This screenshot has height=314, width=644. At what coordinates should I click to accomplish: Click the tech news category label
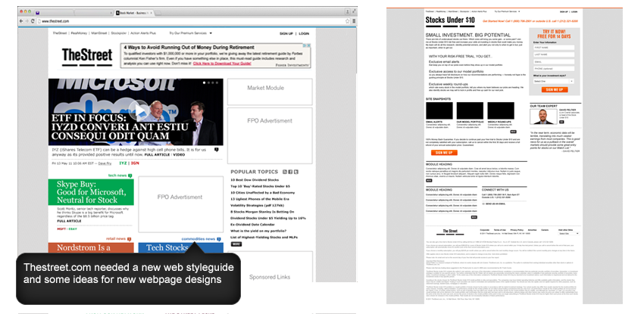(117, 176)
